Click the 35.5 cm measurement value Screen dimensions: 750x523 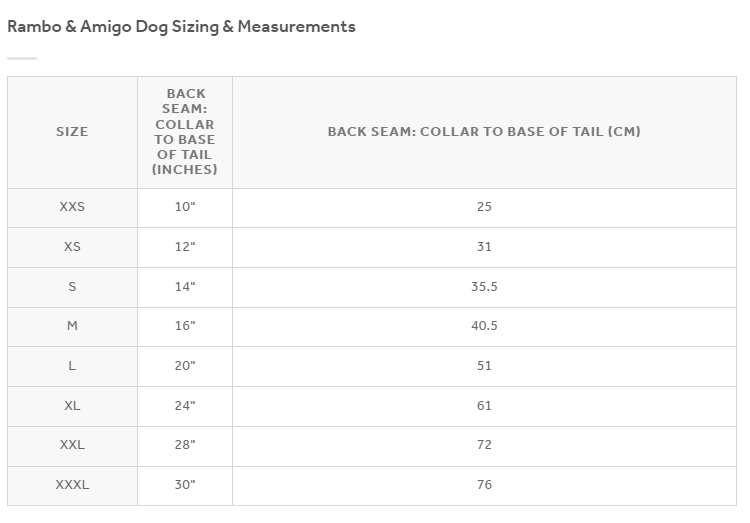pos(484,287)
